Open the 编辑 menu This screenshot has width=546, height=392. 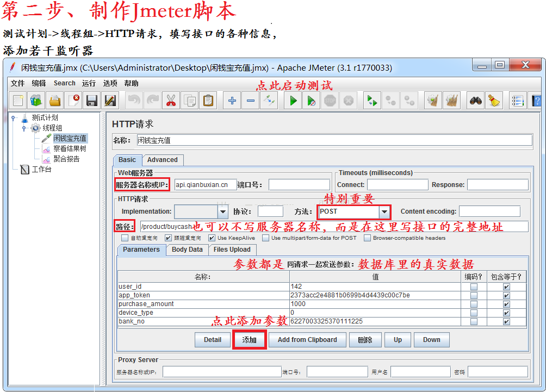[39, 83]
